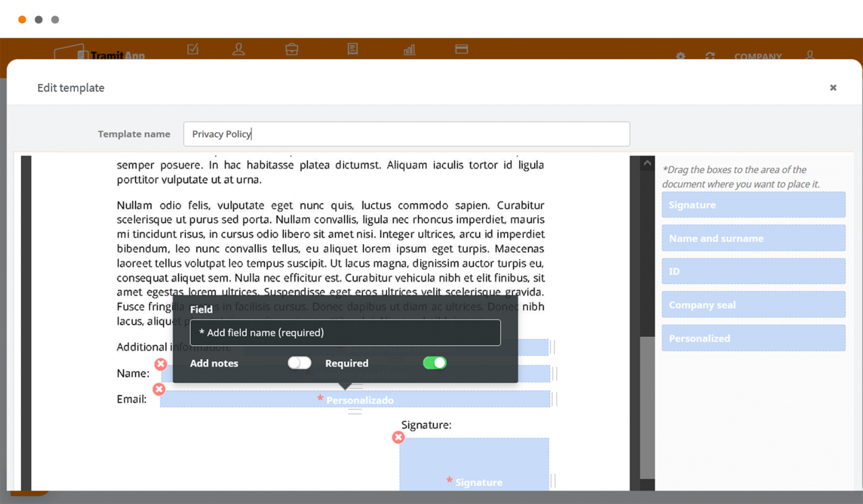863x504 pixels.
Task: Click the document scrollbar up arrow
Action: 647,163
